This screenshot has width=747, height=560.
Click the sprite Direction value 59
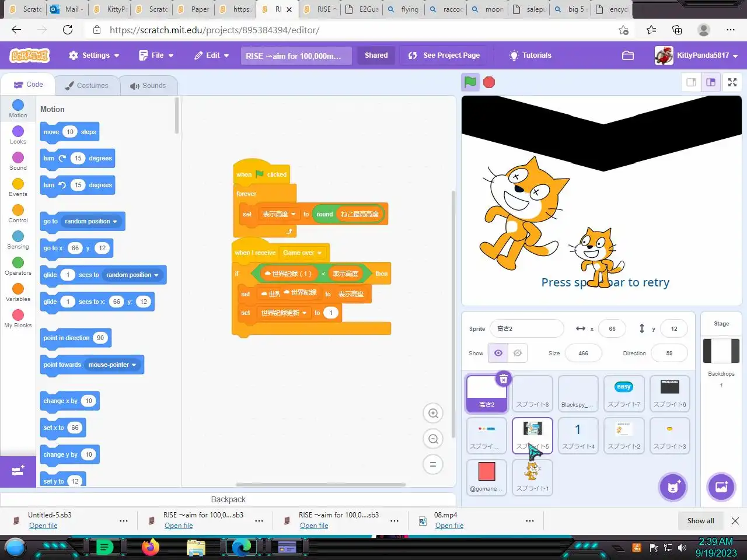pyautogui.click(x=669, y=353)
